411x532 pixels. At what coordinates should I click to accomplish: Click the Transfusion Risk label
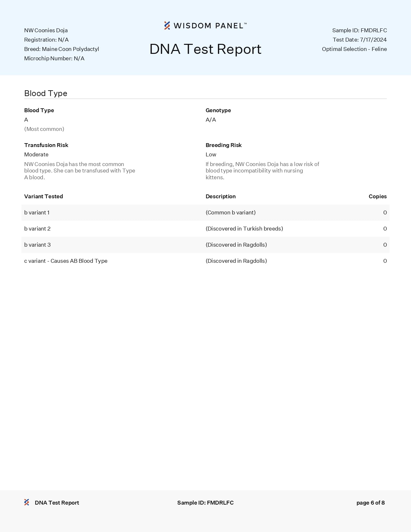point(46,145)
